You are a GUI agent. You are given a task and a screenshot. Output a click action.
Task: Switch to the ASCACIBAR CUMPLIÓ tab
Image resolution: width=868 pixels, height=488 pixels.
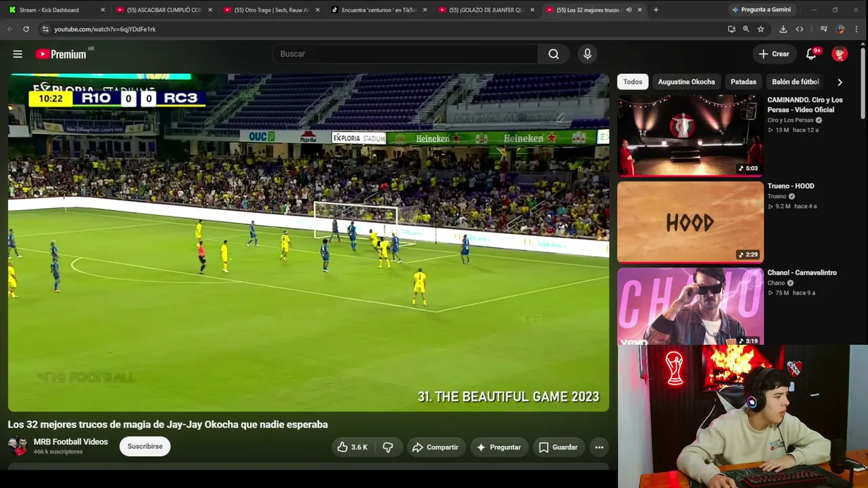pyautogui.click(x=163, y=10)
